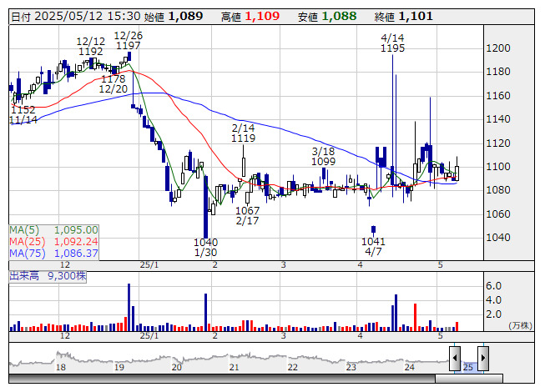Click the MA(25) legend value 1,092.24
Viewport: 545px width, 392px height.
click(76, 241)
